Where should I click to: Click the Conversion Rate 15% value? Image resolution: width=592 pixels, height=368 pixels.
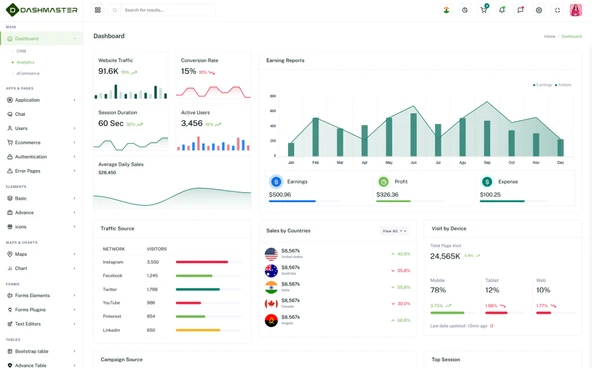(x=188, y=71)
